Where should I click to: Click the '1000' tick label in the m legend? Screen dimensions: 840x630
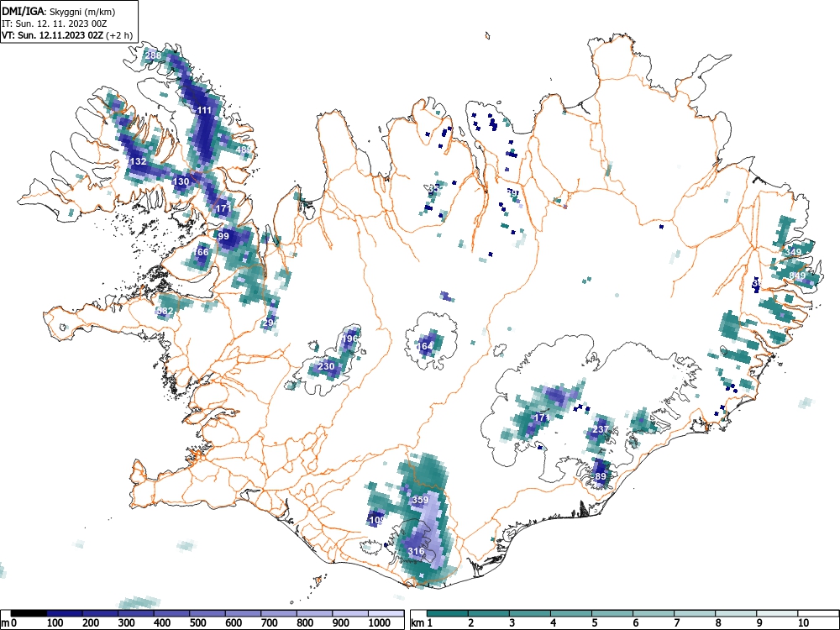(x=380, y=623)
